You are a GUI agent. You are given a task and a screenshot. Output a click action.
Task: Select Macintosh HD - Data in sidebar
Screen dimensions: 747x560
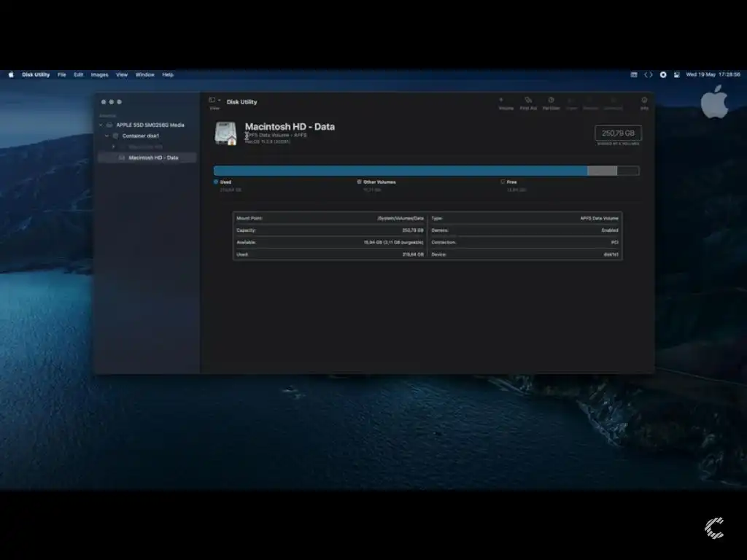[x=147, y=157]
